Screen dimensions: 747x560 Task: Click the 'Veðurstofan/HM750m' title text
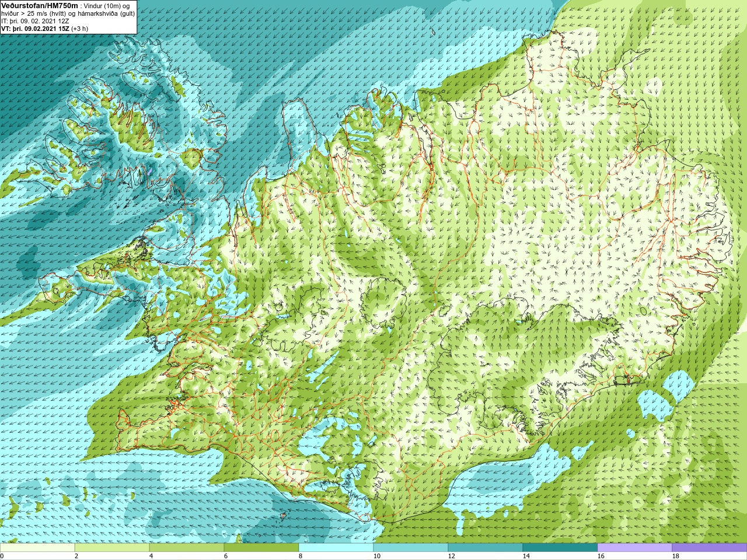pyautogui.click(x=39, y=5)
